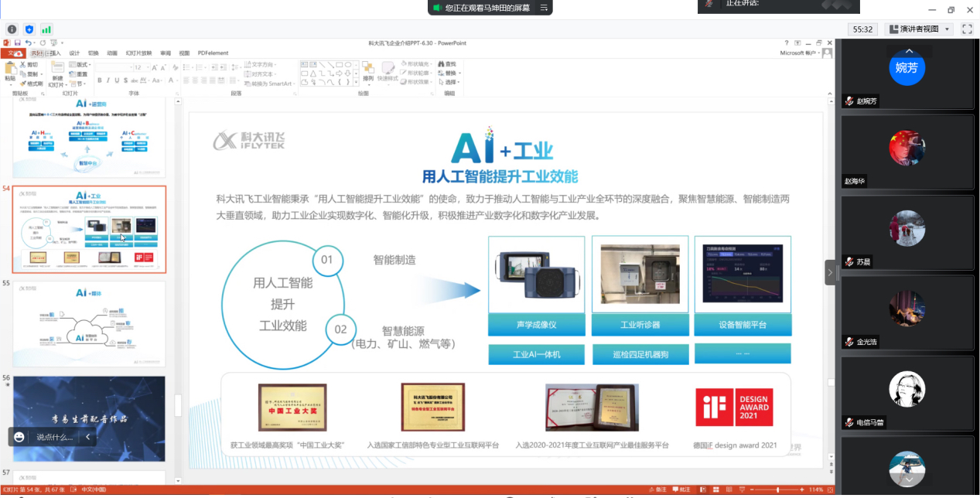
Task: Open the PDFelement ribbon tab
Action: (x=213, y=53)
